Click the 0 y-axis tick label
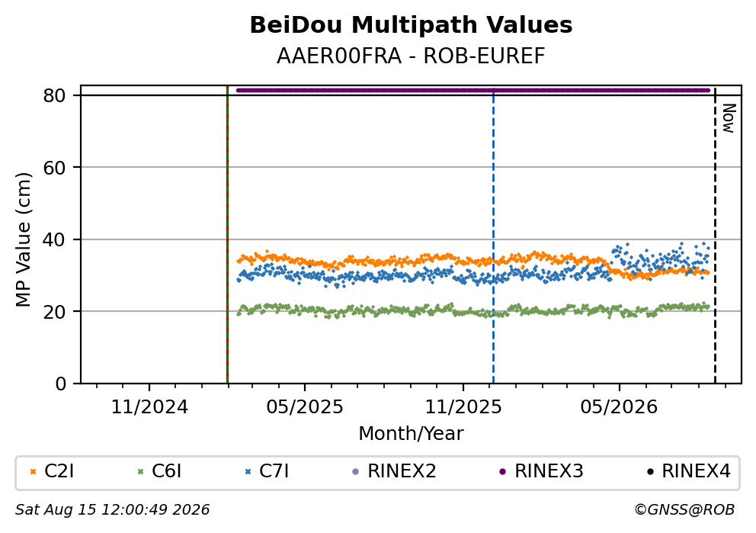756x533 pixels. 61,384
